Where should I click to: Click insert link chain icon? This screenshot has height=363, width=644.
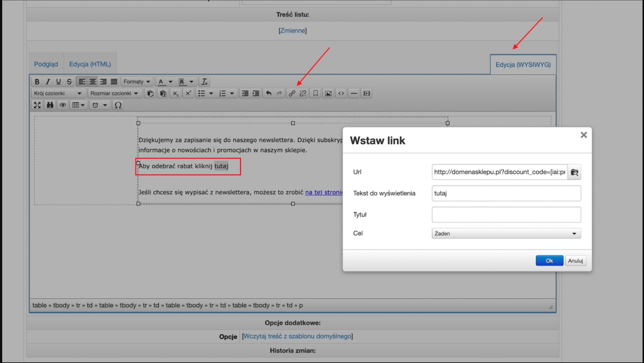[292, 93]
